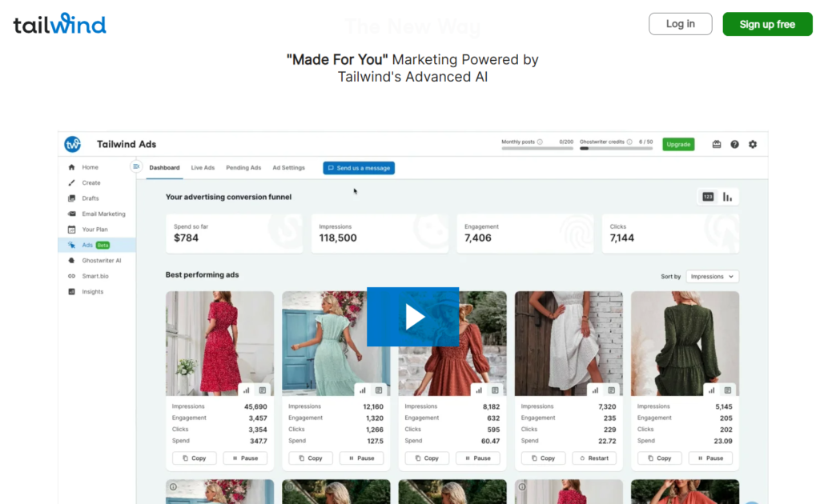Screen dimensions: 820x504
Task: Click the green Upgrade button
Action: pos(678,144)
